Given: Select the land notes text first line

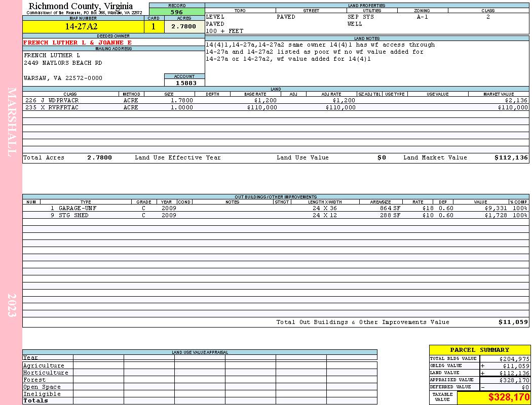Looking at the screenshot, I should (320, 45).
